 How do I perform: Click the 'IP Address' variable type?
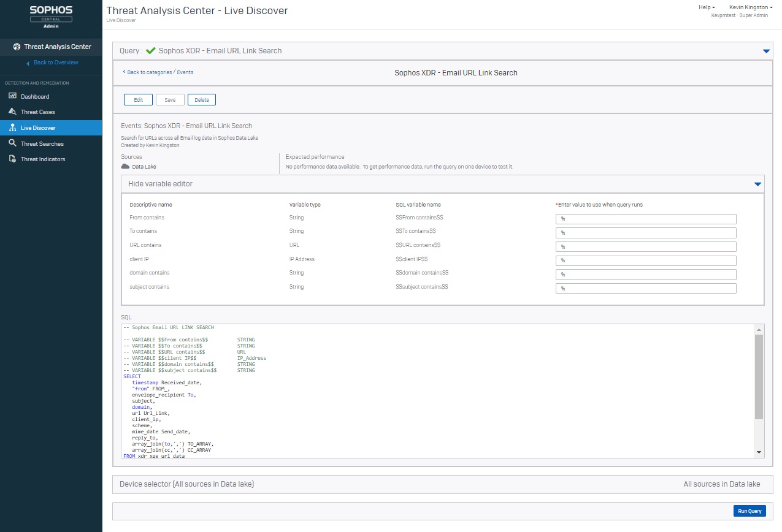(302, 259)
